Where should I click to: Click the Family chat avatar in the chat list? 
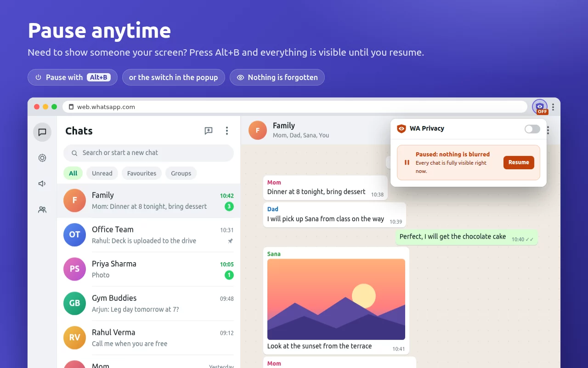[x=74, y=201]
